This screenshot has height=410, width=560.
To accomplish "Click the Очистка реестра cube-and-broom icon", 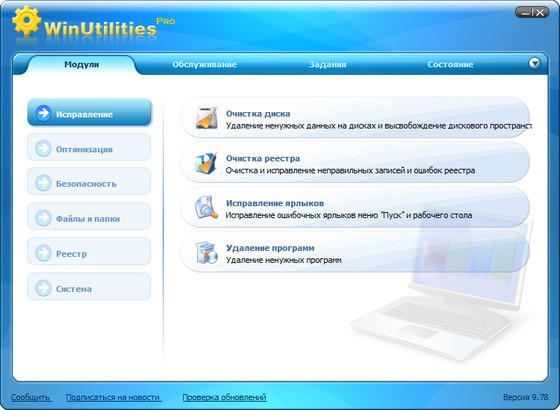I will 206,163.
